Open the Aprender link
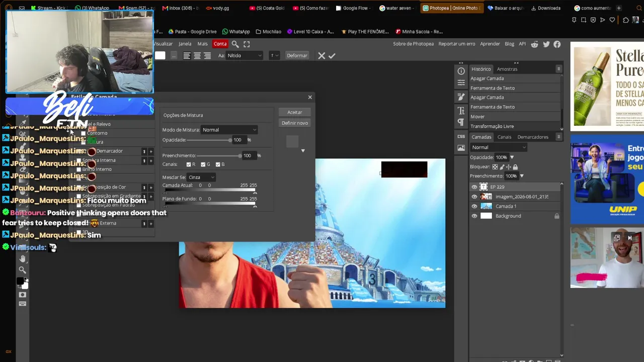Screen dimensions: 644x362 (x=490, y=44)
